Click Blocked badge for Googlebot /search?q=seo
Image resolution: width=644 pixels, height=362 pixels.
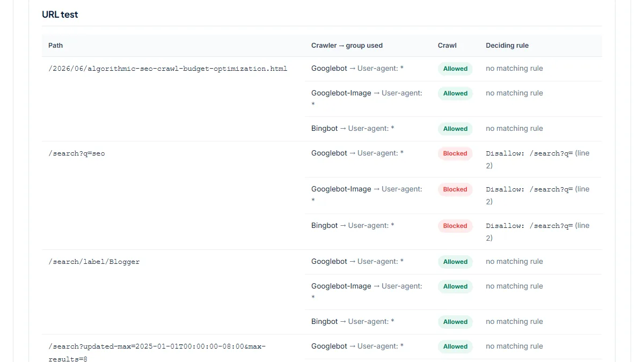455,153
